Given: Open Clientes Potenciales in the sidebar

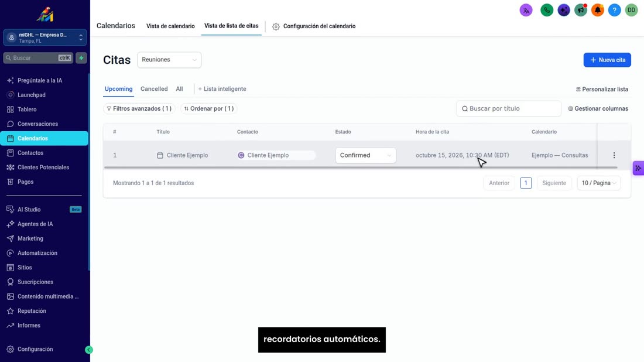Looking at the screenshot, I should 44,168.
